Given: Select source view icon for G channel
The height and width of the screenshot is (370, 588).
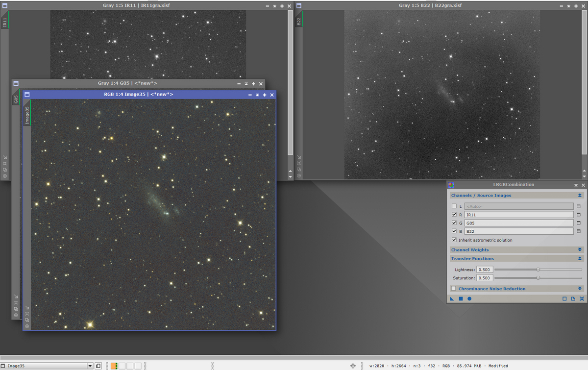Looking at the screenshot, I should 579,223.
